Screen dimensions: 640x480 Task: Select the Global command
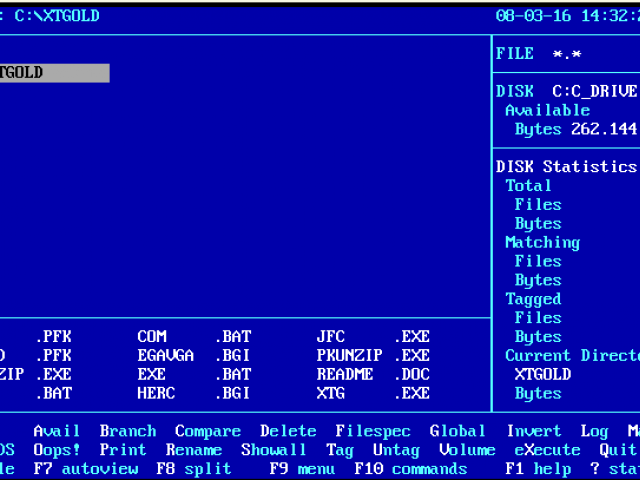click(457, 431)
